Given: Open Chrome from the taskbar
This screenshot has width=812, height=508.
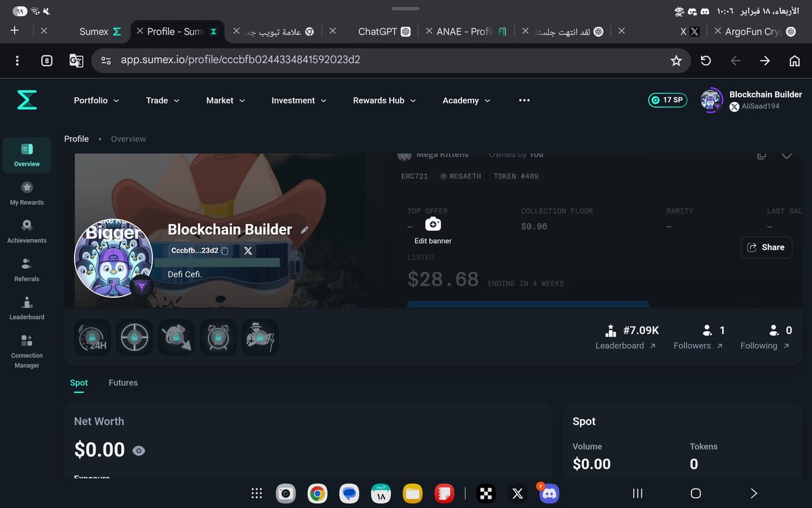Looking at the screenshot, I should tap(317, 493).
